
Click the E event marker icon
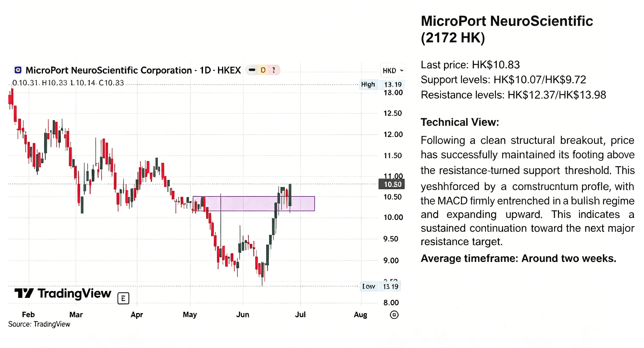pyautogui.click(x=123, y=298)
